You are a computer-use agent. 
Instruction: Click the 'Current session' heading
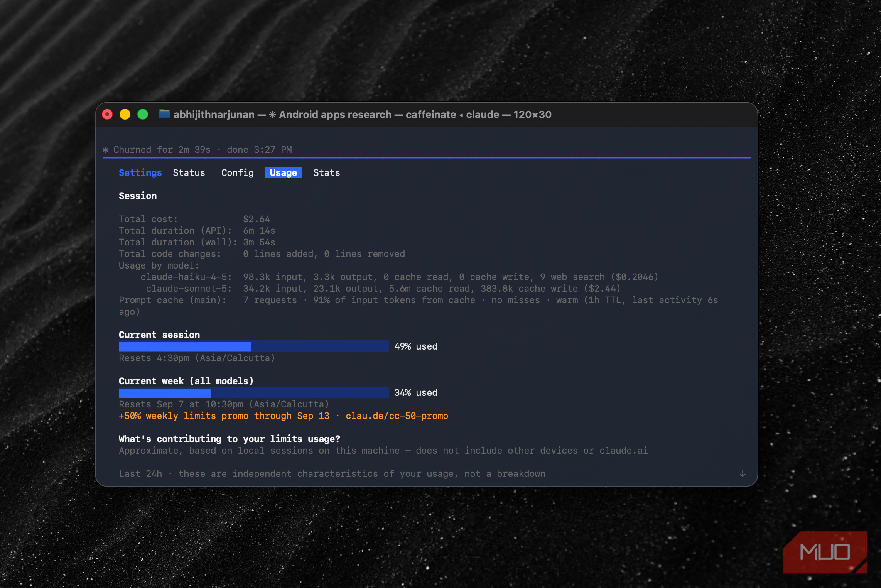click(159, 335)
